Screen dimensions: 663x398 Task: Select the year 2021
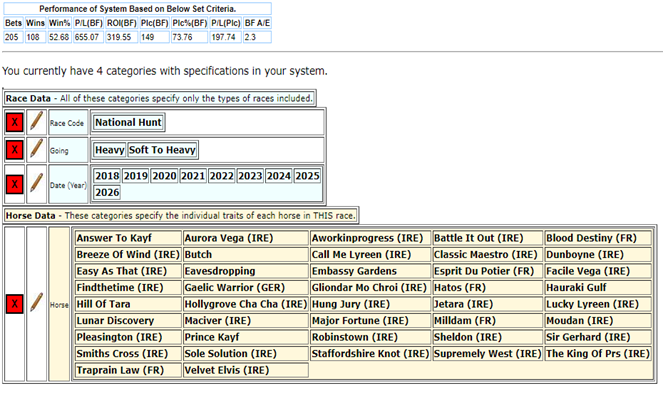tap(193, 176)
